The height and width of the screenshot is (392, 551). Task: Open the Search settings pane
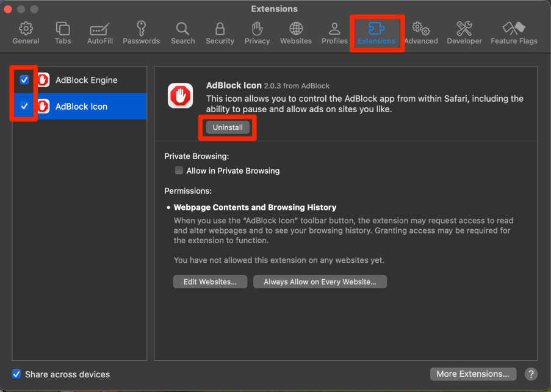pyautogui.click(x=182, y=33)
